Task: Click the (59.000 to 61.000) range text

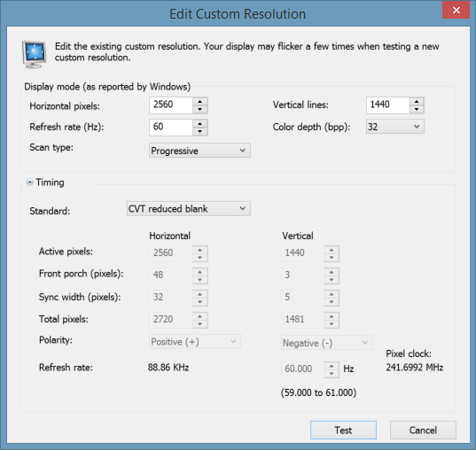Action: click(x=318, y=392)
